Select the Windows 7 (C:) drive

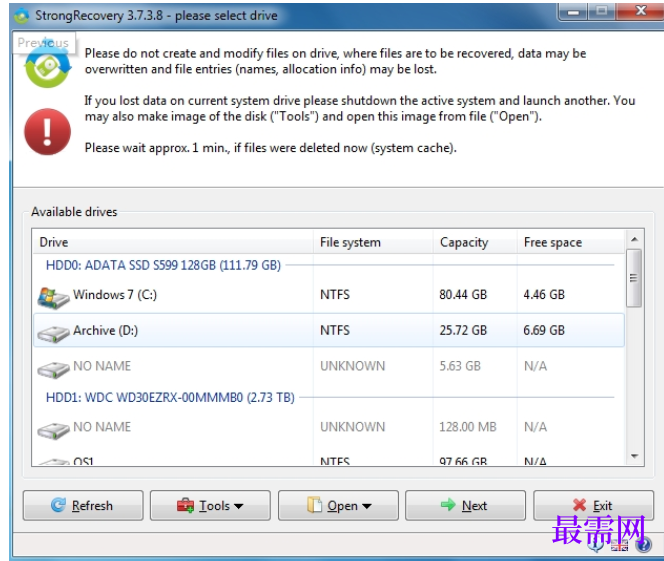pos(329,295)
